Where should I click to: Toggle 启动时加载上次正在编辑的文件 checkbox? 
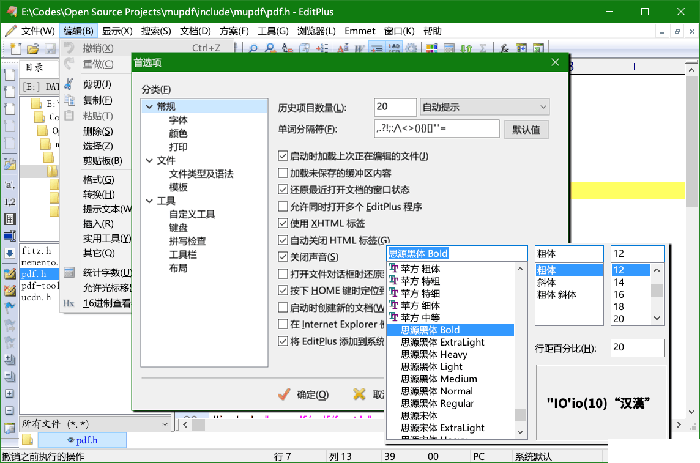coord(283,156)
